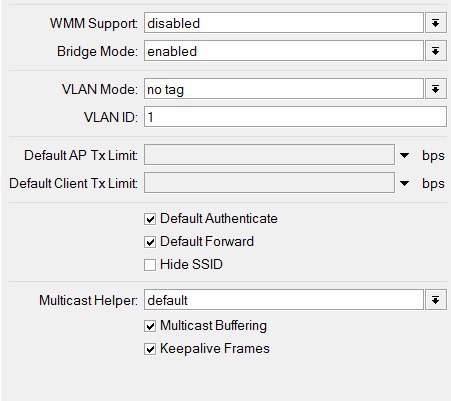Toggle the Keepalive Frames checkbox
This screenshot has height=401, width=451.
click(150, 349)
